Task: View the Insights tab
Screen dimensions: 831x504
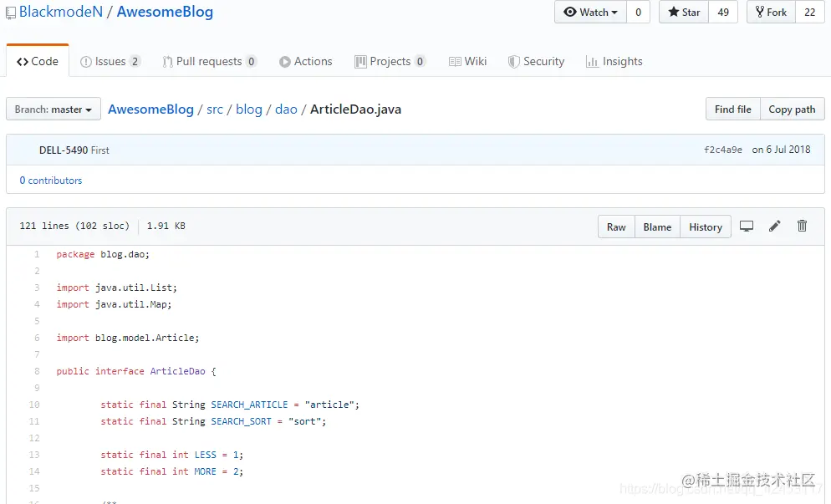Action: pyautogui.click(x=614, y=62)
